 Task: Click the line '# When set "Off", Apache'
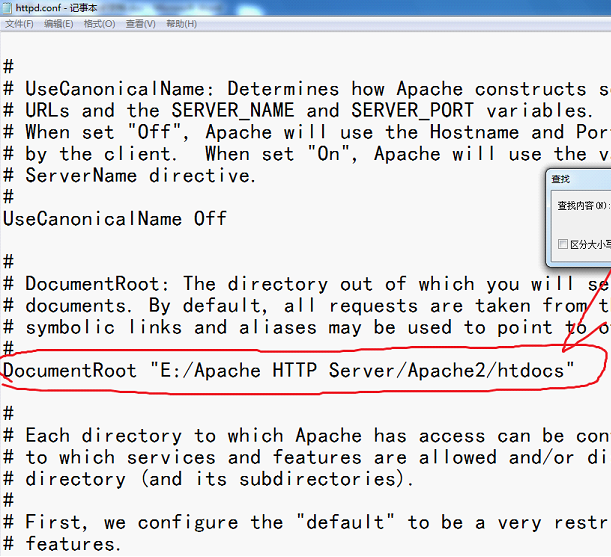(x=307, y=133)
